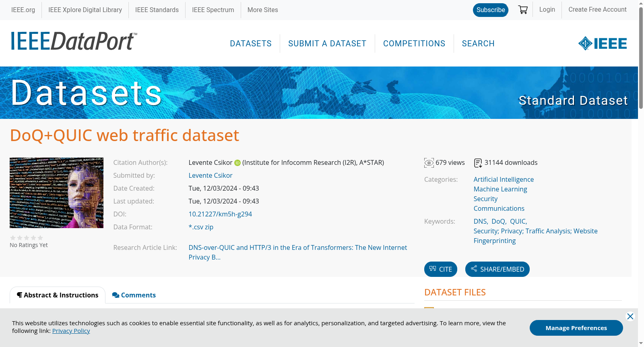
Task: Click the Website Fingerprinting keyword link
Action: click(x=535, y=236)
